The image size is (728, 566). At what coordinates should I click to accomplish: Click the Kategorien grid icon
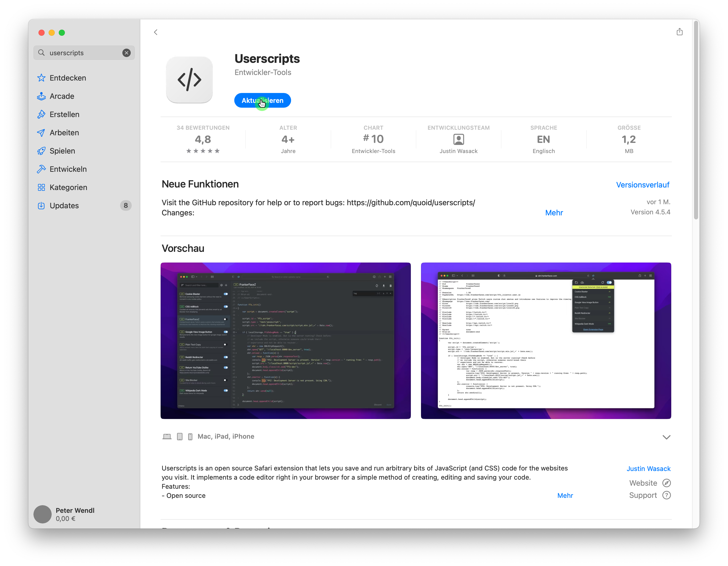(41, 187)
